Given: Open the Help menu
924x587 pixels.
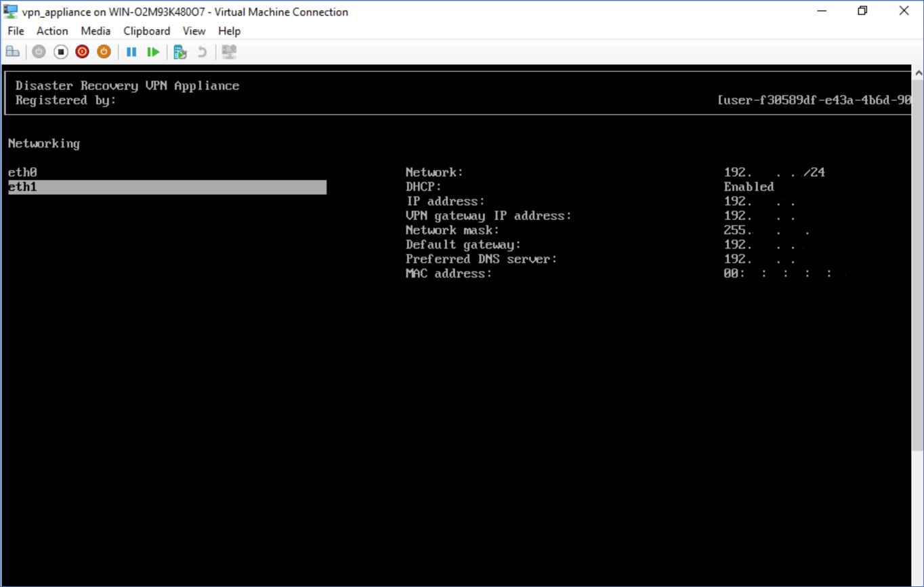Looking at the screenshot, I should (x=229, y=30).
